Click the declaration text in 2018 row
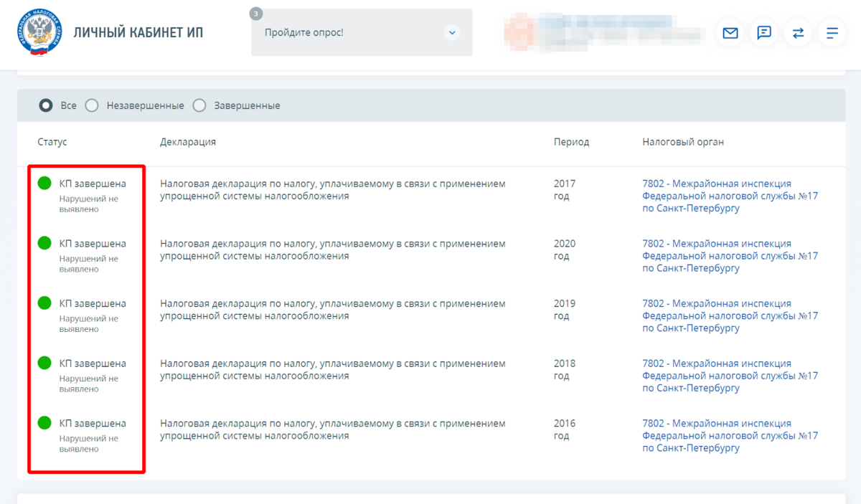This screenshot has width=861, height=504. 333,369
